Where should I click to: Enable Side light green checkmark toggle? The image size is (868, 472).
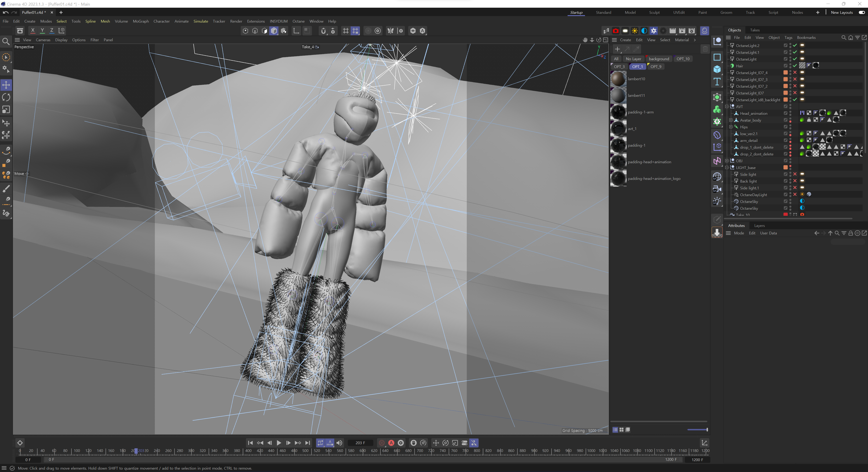pos(795,174)
